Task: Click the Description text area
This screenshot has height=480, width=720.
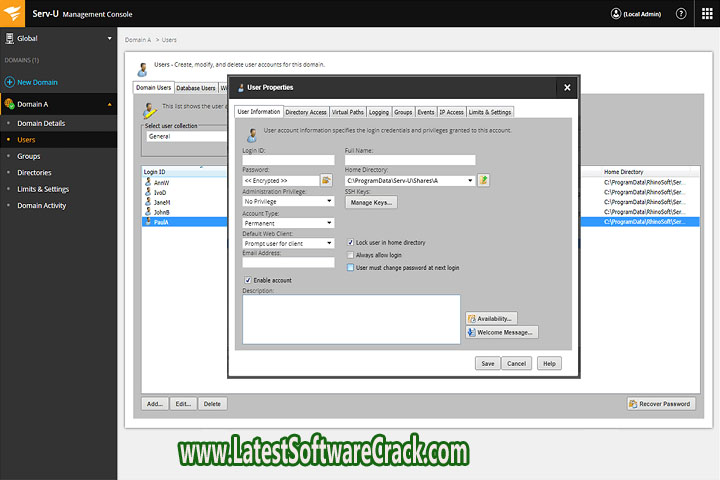Action: [x=351, y=319]
